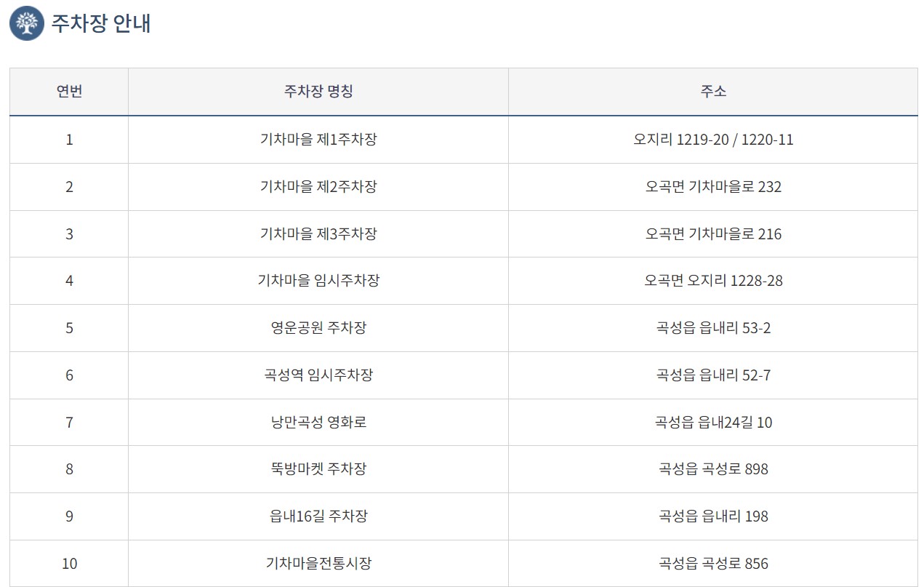Viewport: 924px width, 587px height.
Task: Click the 연번 column header
Action: coord(69,92)
